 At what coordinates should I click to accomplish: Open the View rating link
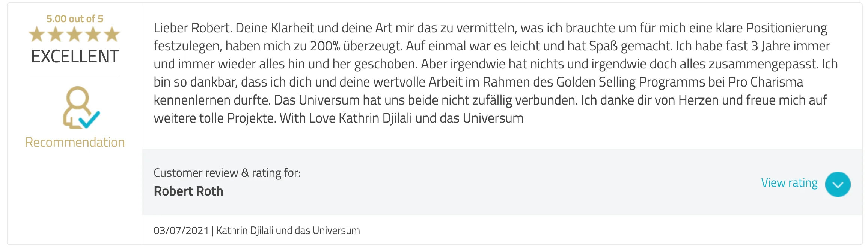(x=789, y=183)
